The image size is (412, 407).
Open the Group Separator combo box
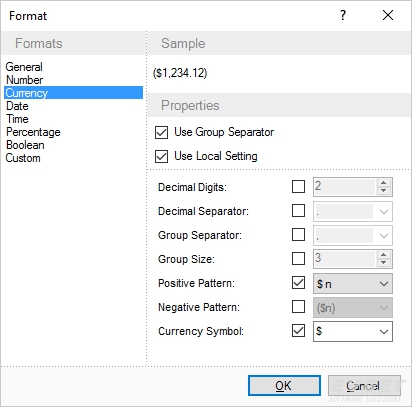click(353, 235)
